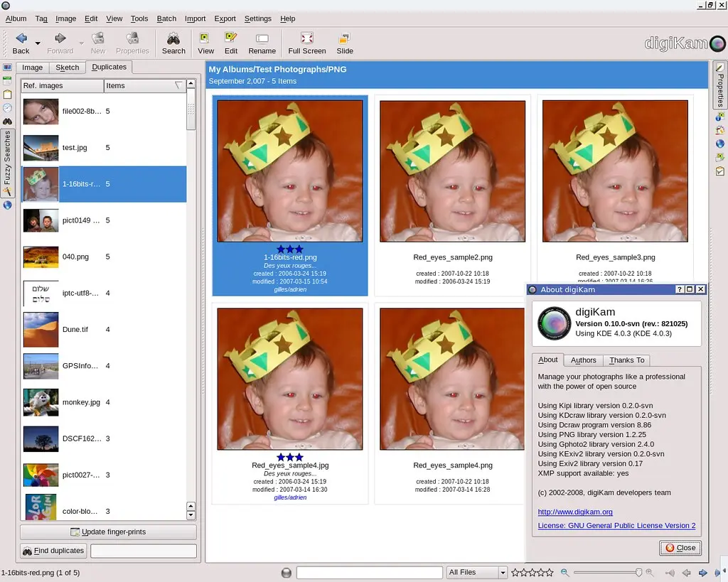Click the Back navigation arrow in toolbar
This screenshot has width=728, height=582.
point(21,38)
